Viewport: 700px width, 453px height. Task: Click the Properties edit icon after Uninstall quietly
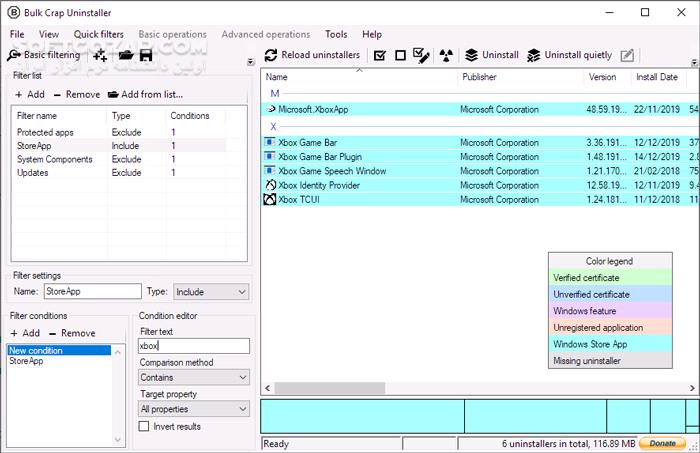click(627, 55)
